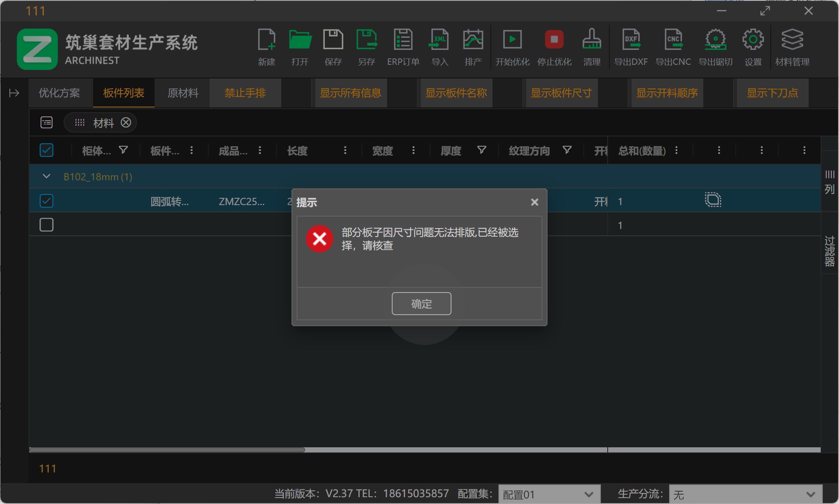The width and height of the screenshot is (839, 504).
Task: Click the 清理 toolbar icon
Action: click(x=592, y=47)
